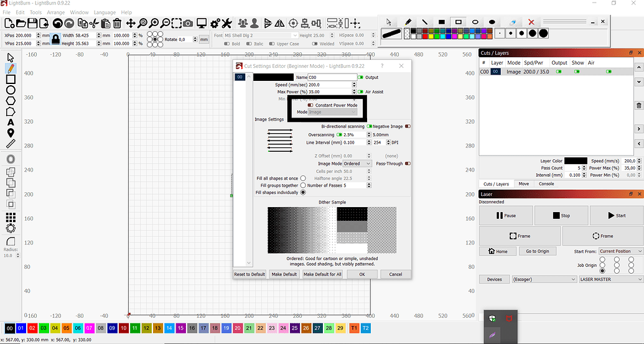Click the Devices button
The image size is (644, 344).
495,279
